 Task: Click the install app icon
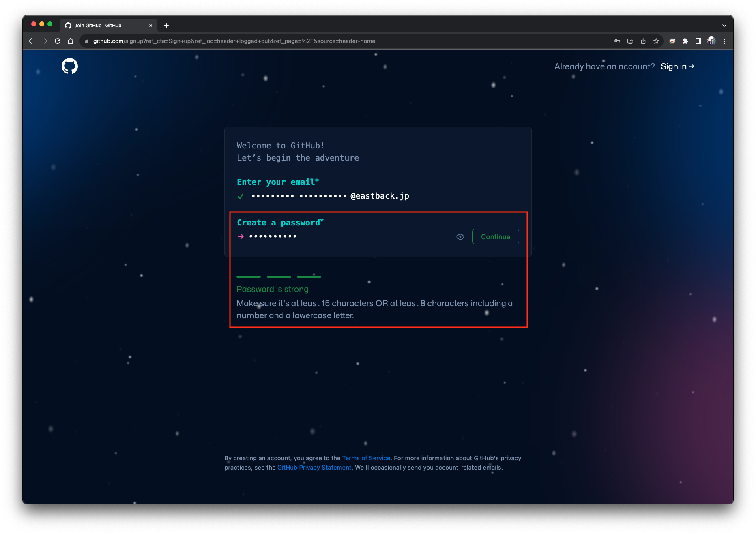coord(630,41)
